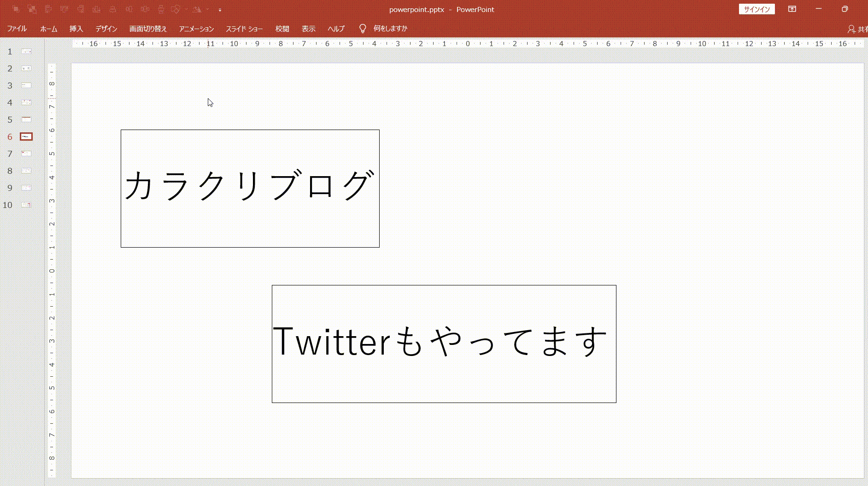Click the horizontal ruler above the slide
This screenshot has height=486, width=868.
(x=468, y=44)
